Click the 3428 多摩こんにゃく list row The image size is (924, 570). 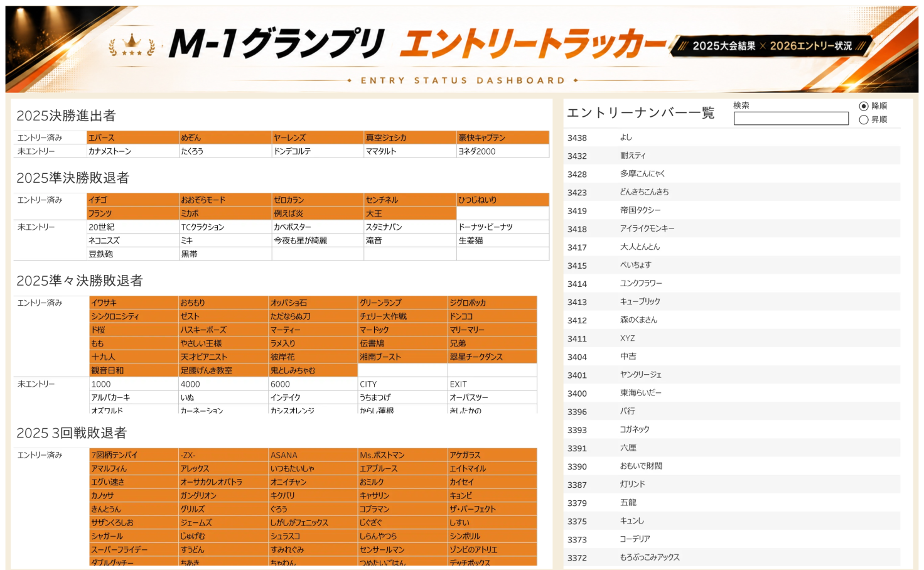point(732,174)
